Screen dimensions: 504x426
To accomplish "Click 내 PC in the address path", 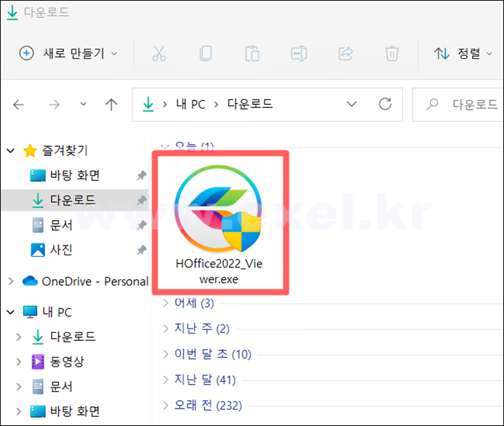I will point(190,104).
